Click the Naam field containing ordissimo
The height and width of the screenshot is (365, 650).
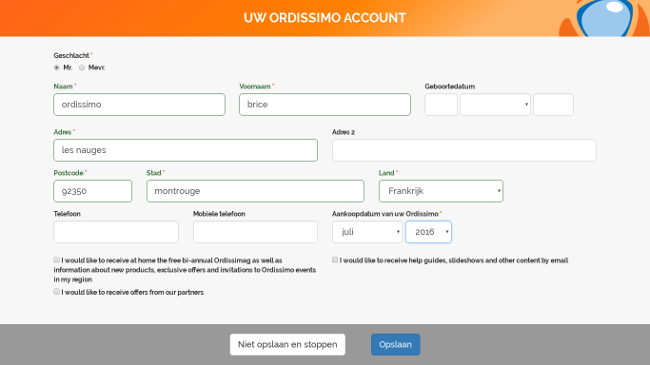coord(139,105)
